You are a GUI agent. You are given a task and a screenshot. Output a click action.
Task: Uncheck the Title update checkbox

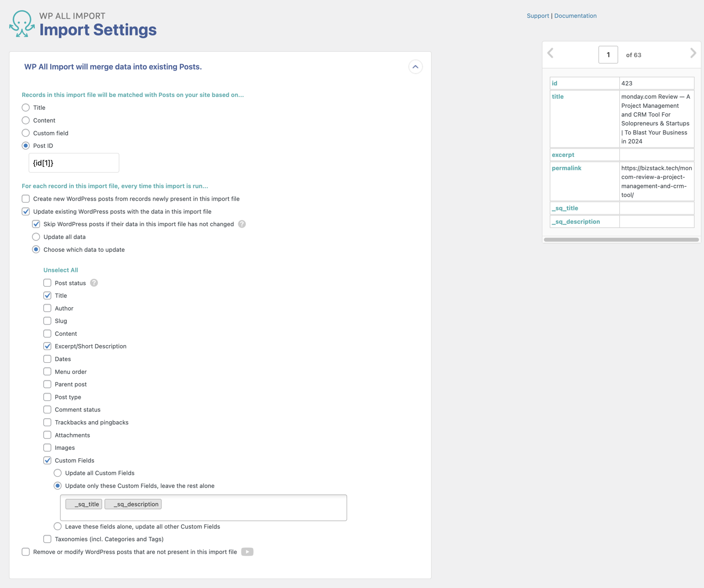[47, 295]
